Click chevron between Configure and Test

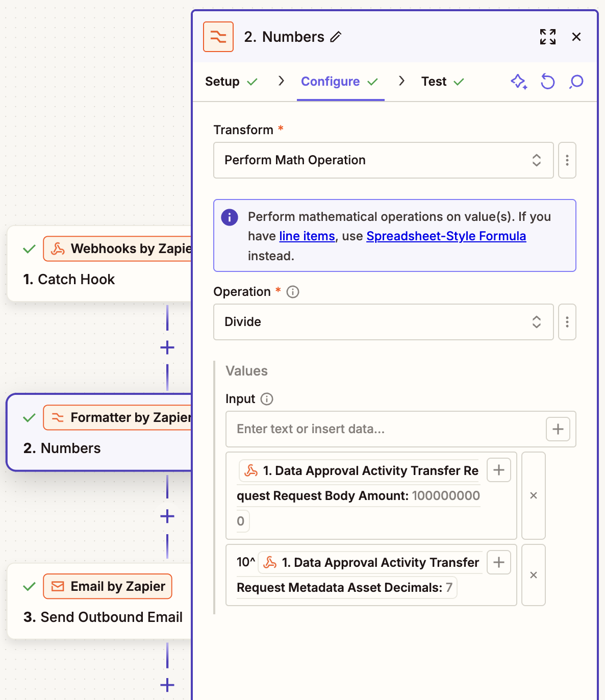pos(402,81)
